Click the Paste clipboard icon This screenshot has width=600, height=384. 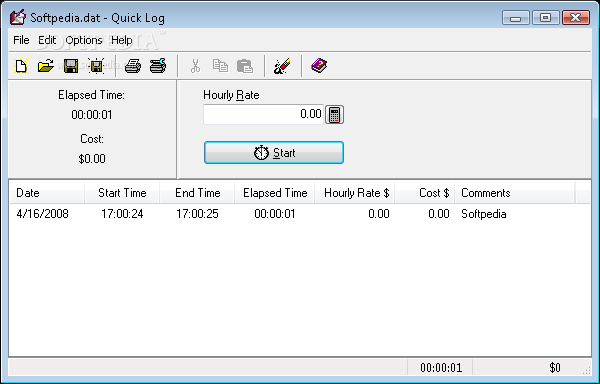pyautogui.click(x=245, y=66)
